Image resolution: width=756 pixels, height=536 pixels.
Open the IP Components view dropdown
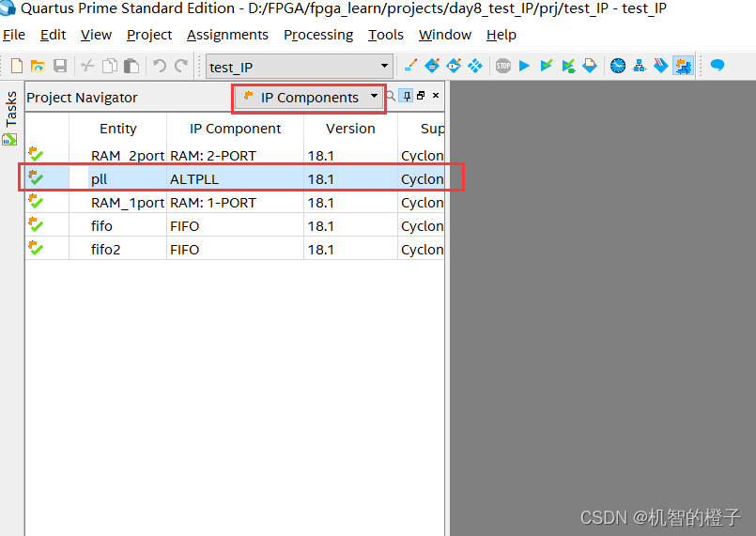[x=309, y=98]
